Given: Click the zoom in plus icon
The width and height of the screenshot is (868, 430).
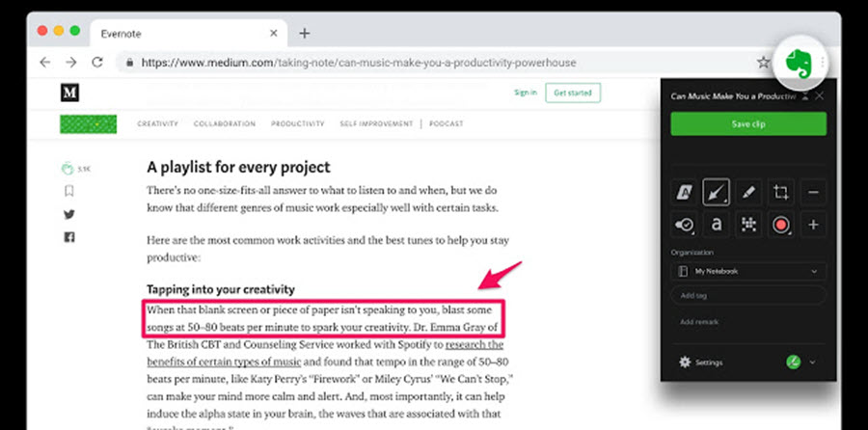Looking at the screenshot, I should pyautogui.click(x=812, y=226).
